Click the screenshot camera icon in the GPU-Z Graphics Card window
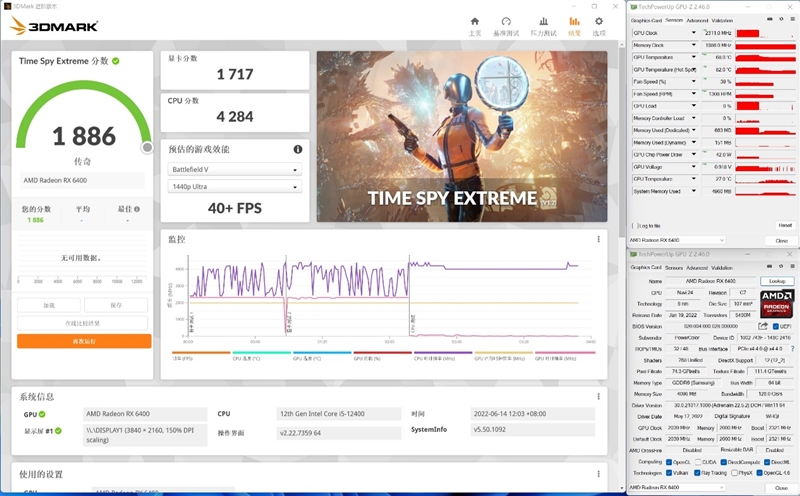The width and height of the screenshot is (800, 496). [x=769, y=266]
